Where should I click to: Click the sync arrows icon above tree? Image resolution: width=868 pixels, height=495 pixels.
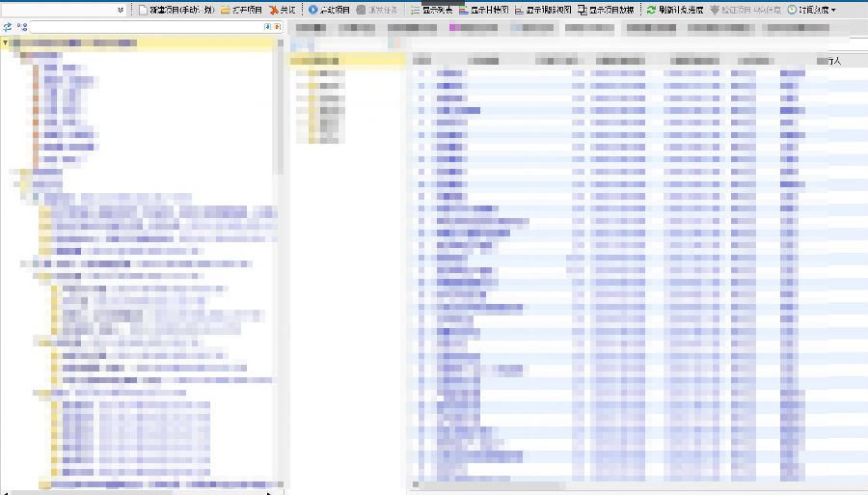(x=8, y=27)
